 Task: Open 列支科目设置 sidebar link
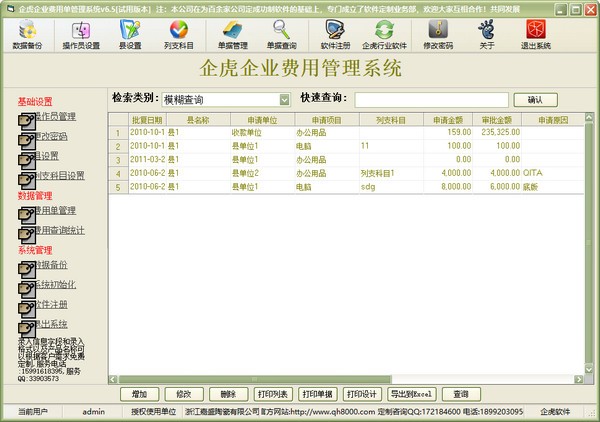[60, 176]
